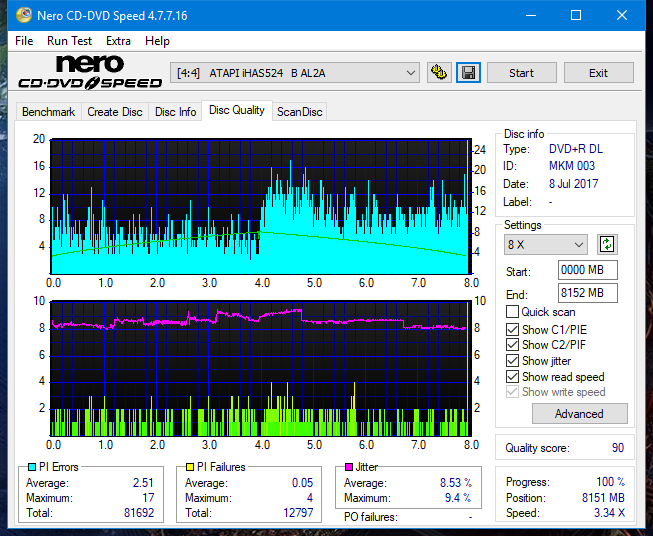Minimize the Nero CD-DVD Speed window
This screenshot has height=536, width=653.
click(x=531, y=15)
